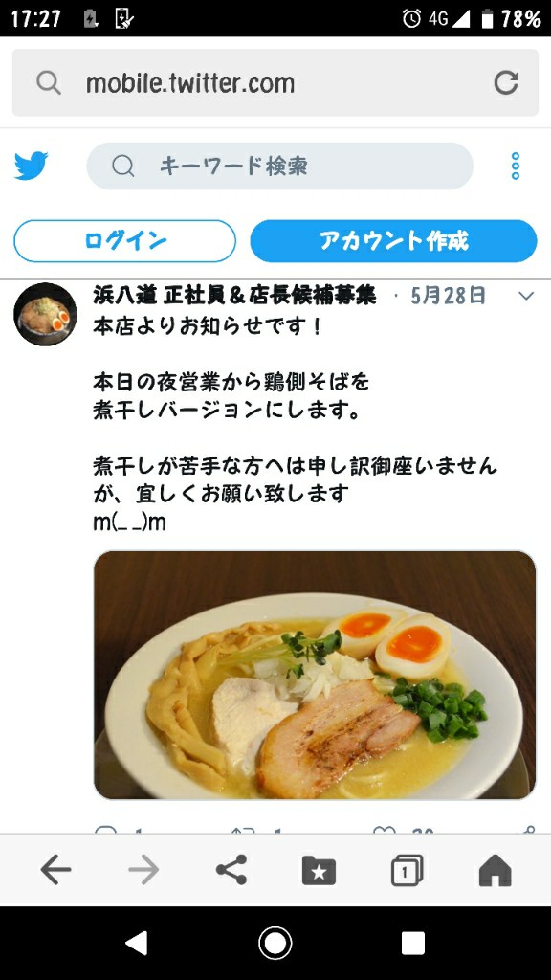This screenshot has width=551, height=980.
Task: Open the 5月28日 tweet timestamp
Action: click(x=448, y=295)
